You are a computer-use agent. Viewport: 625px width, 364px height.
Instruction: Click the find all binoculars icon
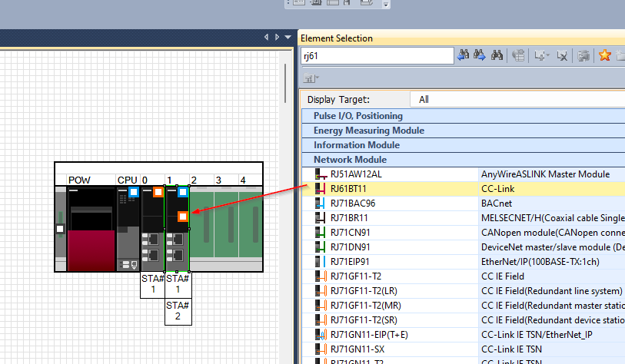(497, 55)
